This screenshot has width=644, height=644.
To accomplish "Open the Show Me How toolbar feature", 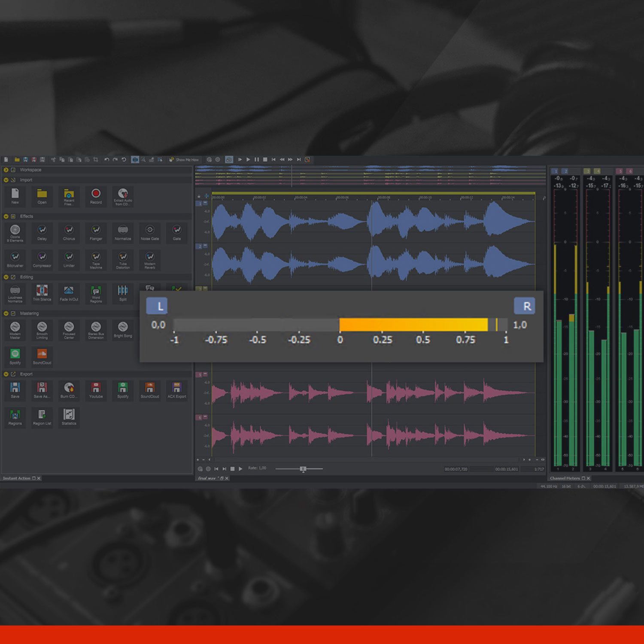I will tap(183, 159).
